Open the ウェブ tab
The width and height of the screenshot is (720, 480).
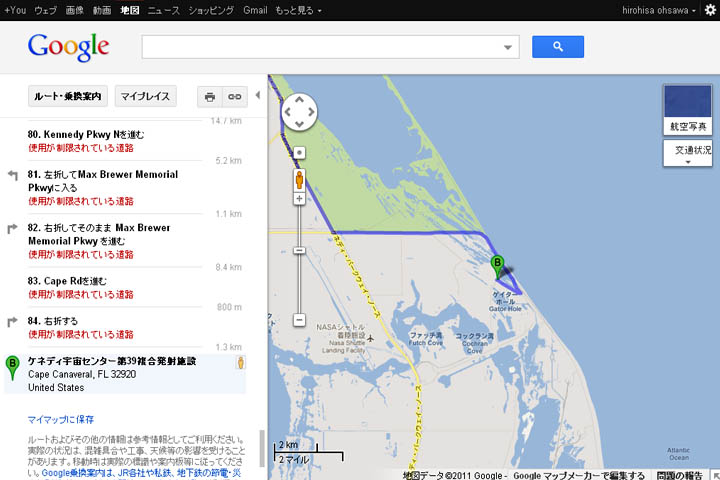click(45, 10)
